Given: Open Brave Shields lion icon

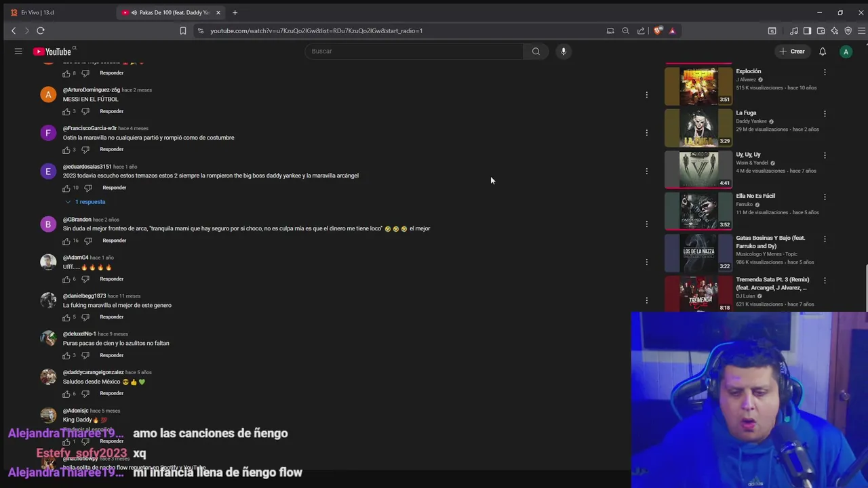Looking at the screenshot, I should point(657,30).
